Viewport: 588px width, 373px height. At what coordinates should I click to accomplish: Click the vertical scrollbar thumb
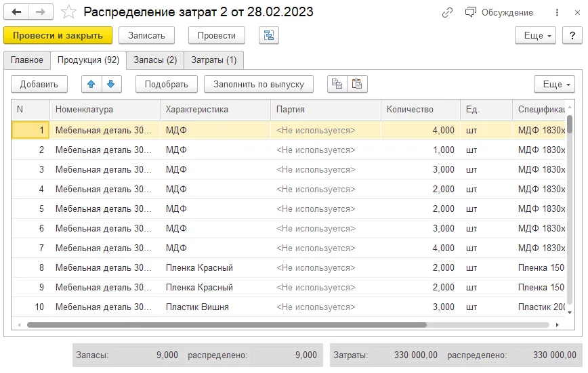tap(570, 124)
